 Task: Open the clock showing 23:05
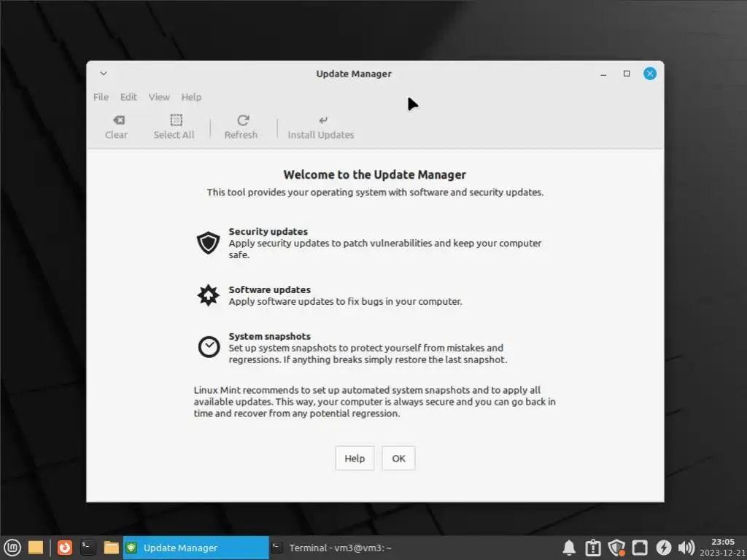[723, 547]
